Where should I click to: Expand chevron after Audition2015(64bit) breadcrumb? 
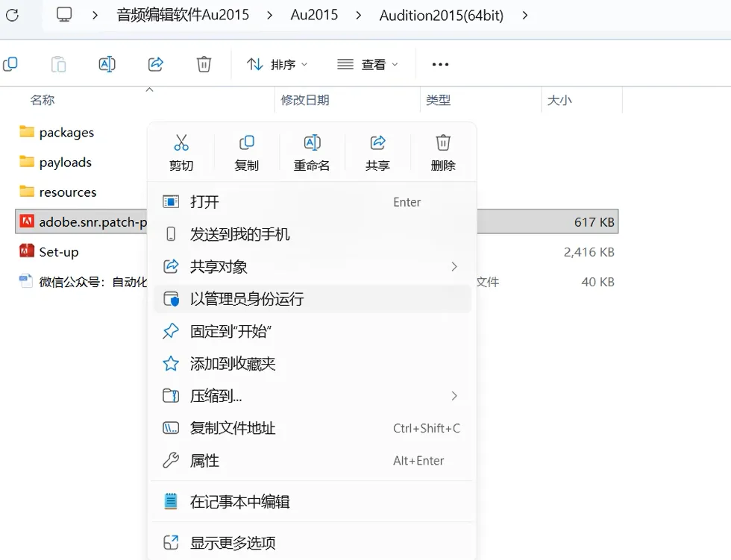click(525, 16)
